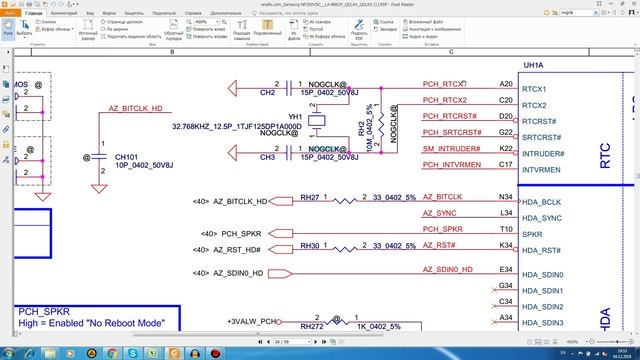
Task: Expand the navigation pane arrow
Action: coord(8,52)
